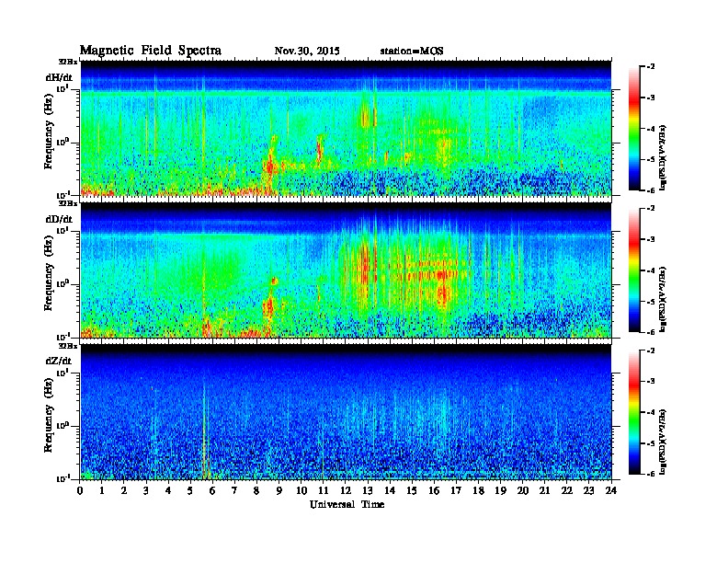This screenshot has height=563, width=728.
Task: Click hour 19 on Universal Time axis
Action: [x=500, y=490]
